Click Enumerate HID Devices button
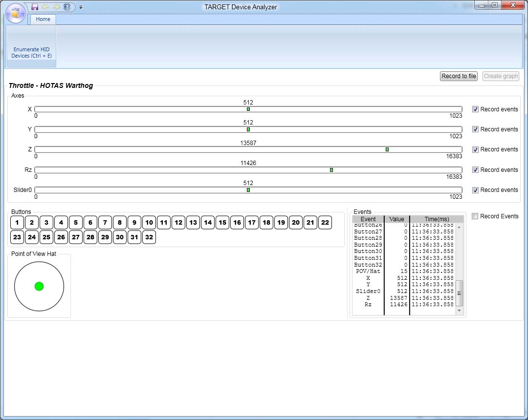 click(32, 47)
